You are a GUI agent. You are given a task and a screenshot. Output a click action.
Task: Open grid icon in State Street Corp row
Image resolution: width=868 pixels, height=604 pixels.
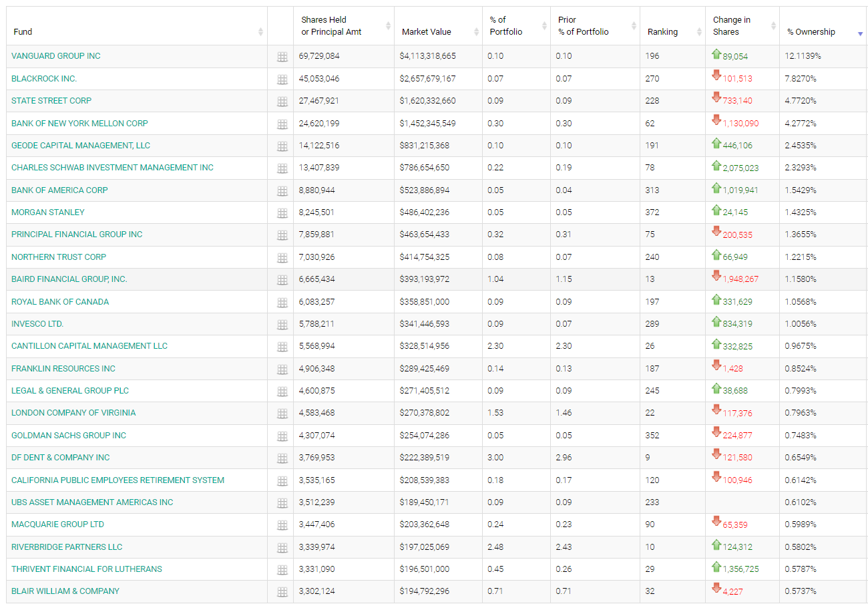coord(282,102)
